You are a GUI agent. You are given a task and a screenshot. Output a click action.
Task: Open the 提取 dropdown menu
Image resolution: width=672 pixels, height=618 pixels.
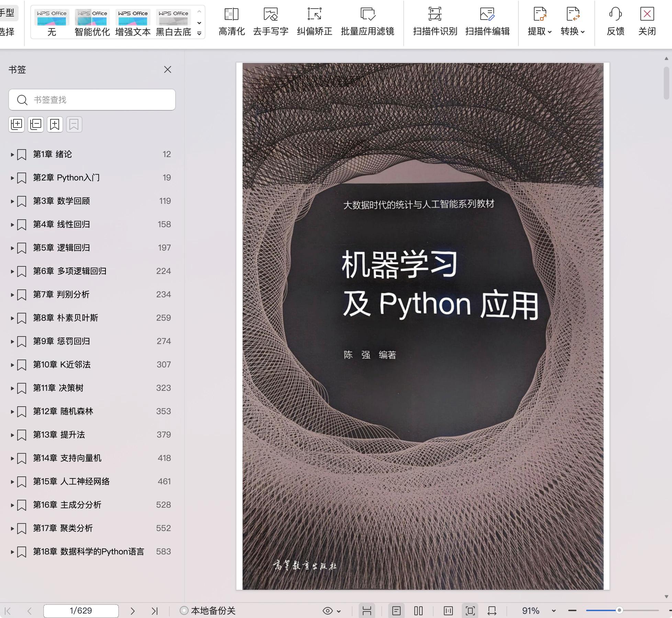click(x=540, y=22)
